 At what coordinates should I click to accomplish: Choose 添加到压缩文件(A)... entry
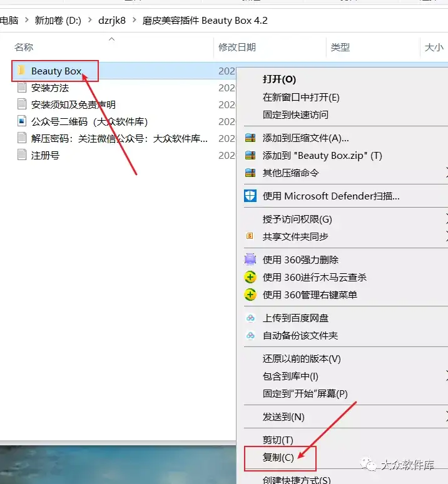pos(306,138)
